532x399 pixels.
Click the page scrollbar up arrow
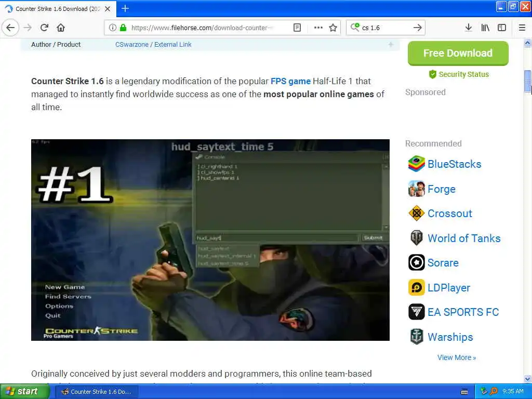(528, 43)
